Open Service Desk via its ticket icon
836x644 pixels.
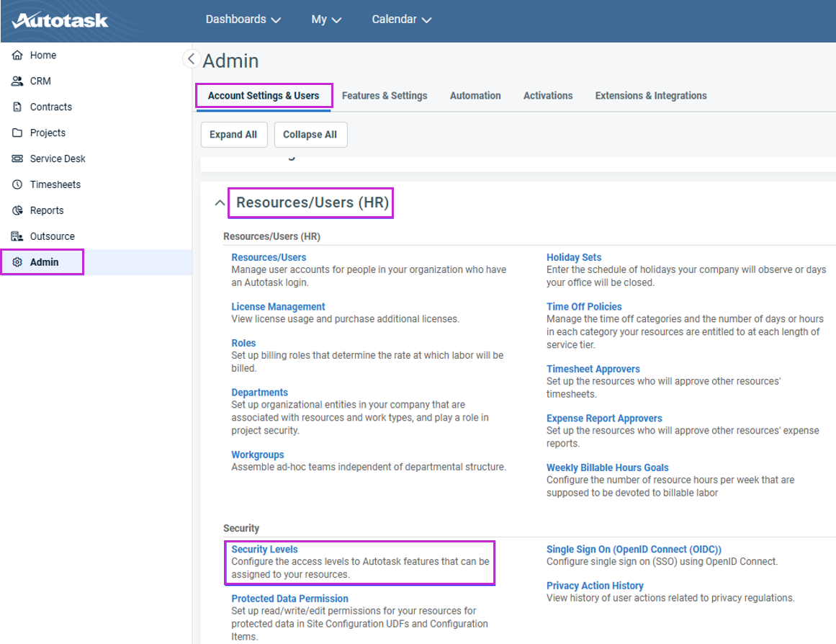17,159
